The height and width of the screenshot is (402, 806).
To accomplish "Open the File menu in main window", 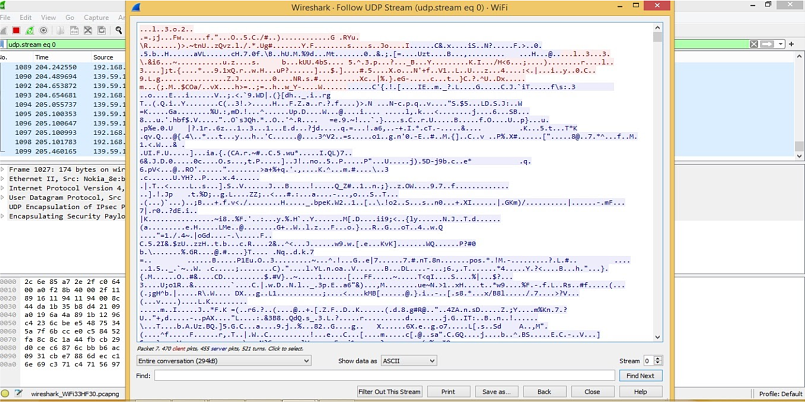I will 5,17.
